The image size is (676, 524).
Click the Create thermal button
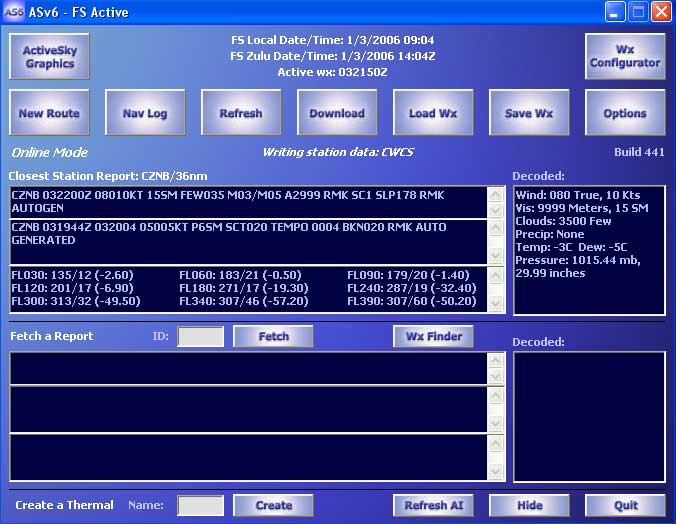point(273,505)
